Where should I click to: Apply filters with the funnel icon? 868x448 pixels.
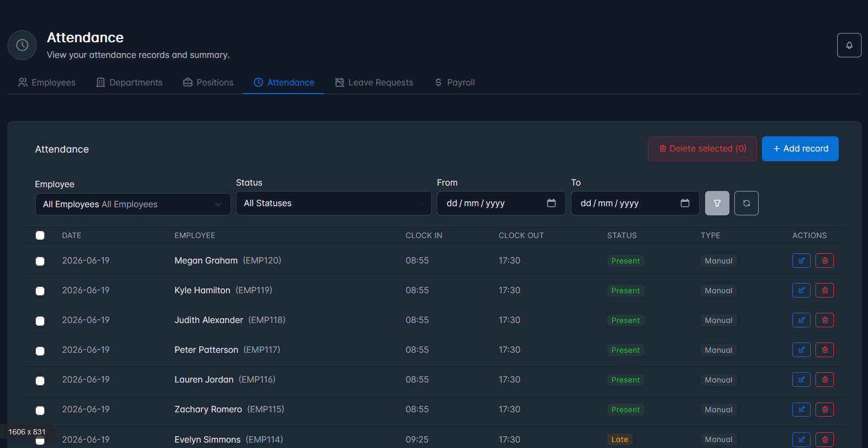pyautogui.click(x=717, y=203)
